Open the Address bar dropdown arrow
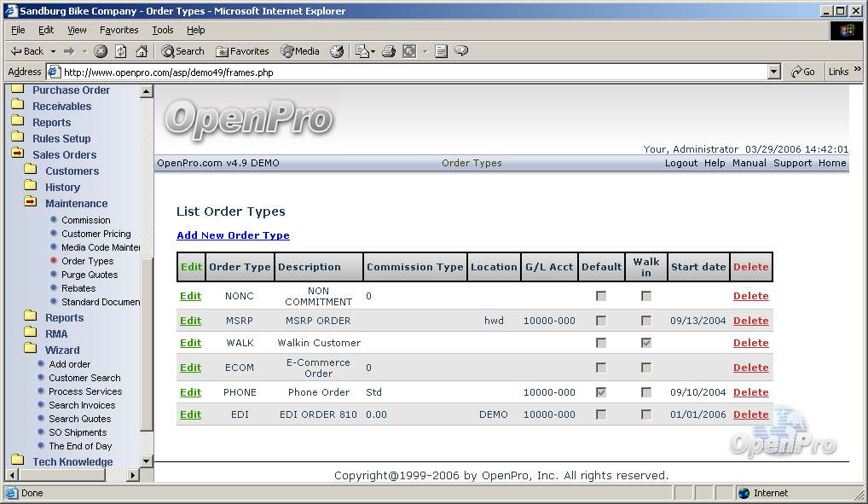868x504 pixels. (x=773, y=72)
